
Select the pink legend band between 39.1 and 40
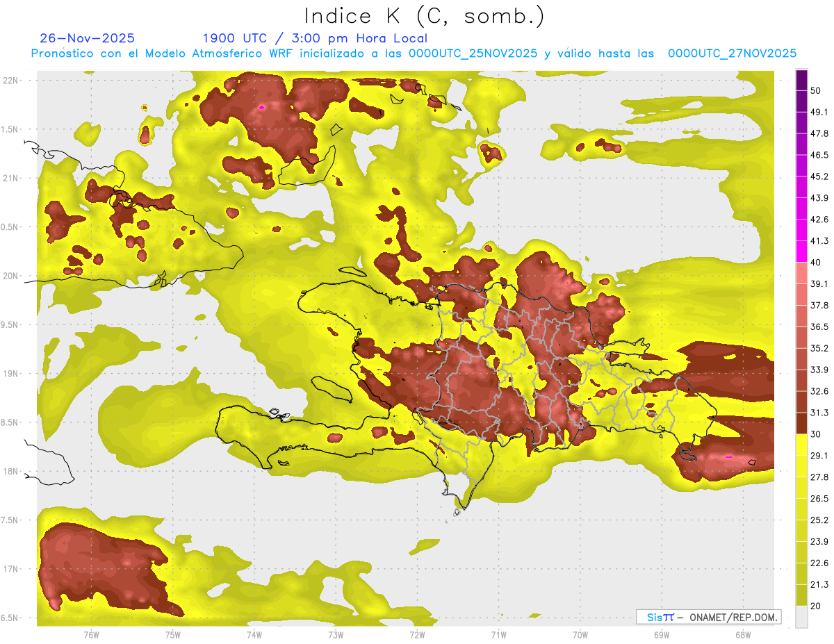pos(801,274)
